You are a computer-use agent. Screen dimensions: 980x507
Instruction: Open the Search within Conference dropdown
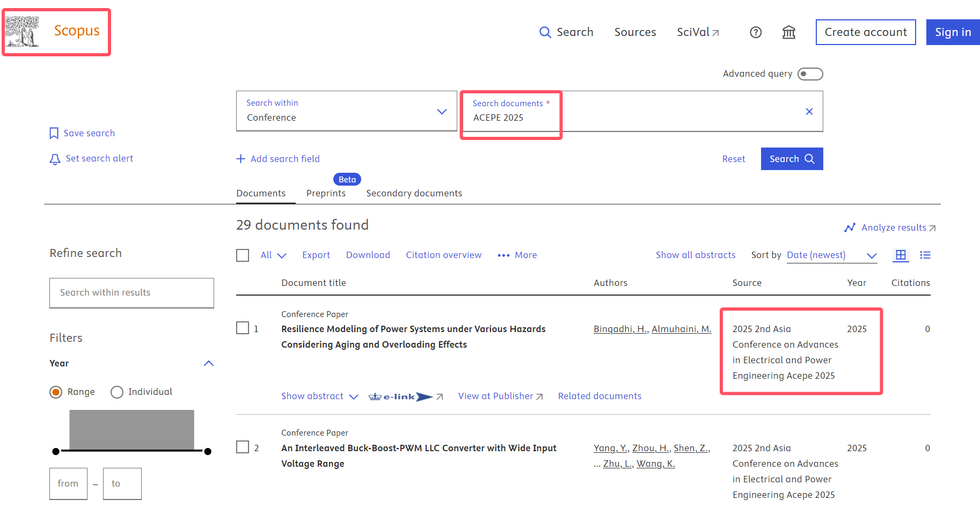click(347, 111)
